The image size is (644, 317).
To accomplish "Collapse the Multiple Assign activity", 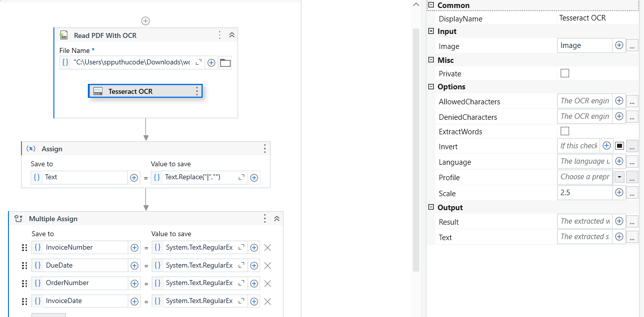I will (277, 219).
